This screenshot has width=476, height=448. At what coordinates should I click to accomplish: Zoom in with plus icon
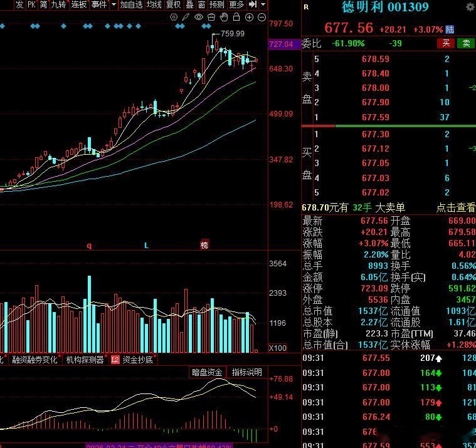coord(249,18)
